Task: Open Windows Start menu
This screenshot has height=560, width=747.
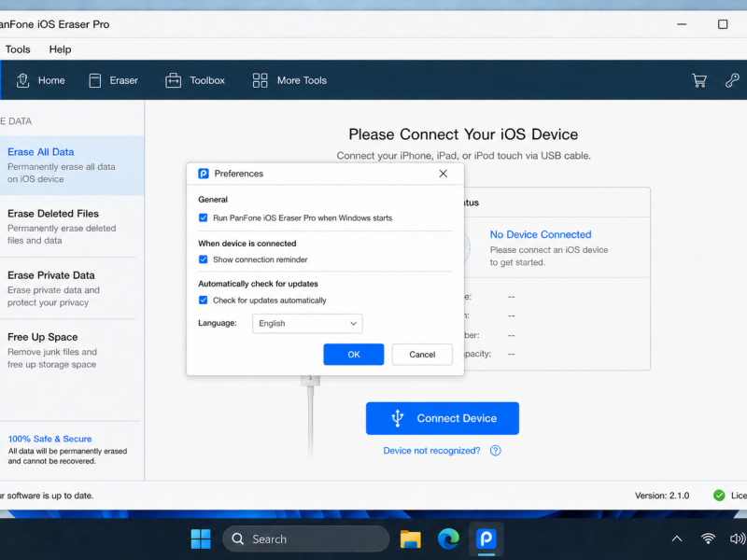Action: (201, 539)
